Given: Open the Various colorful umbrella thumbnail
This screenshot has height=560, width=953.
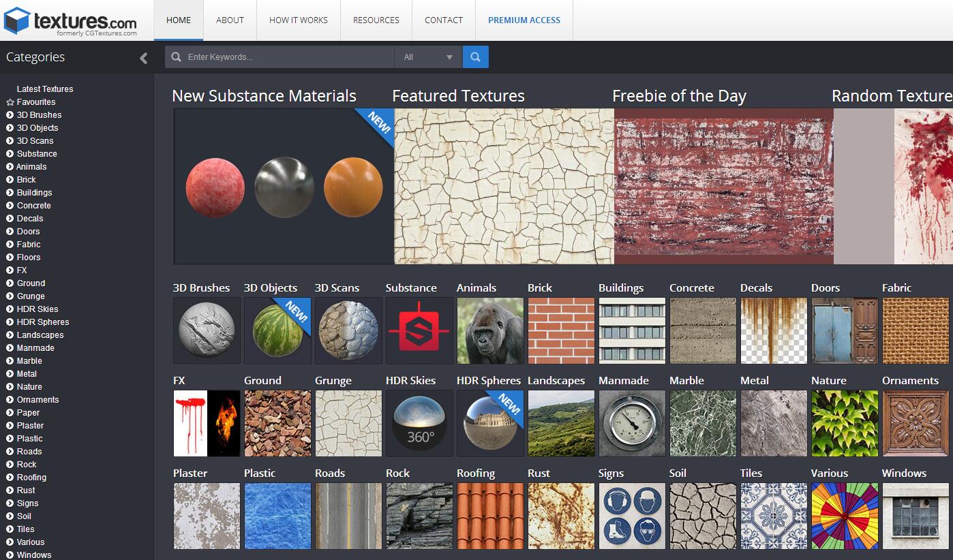Looking at the screenshot, I should tap(845, 516).
